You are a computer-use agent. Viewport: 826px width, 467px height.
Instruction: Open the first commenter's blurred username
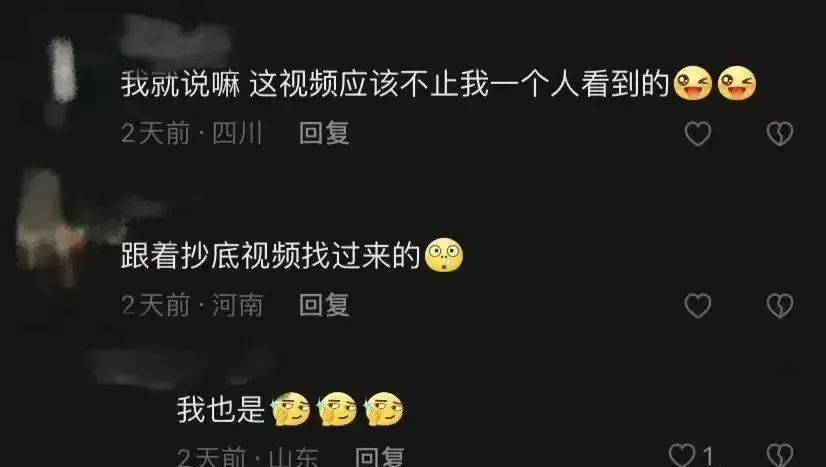[175, 37]
